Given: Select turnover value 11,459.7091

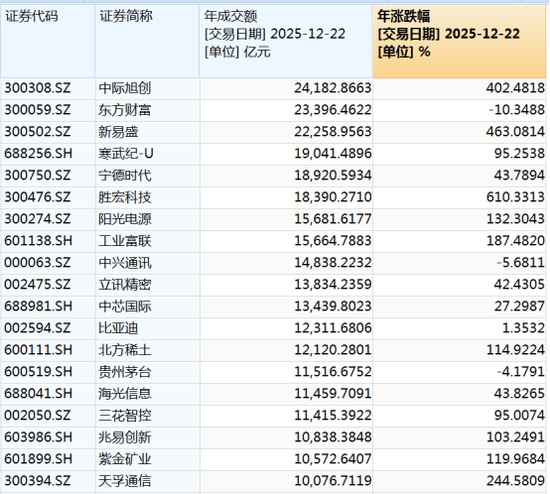Looking at the screenshot, I should coord(333,393).
